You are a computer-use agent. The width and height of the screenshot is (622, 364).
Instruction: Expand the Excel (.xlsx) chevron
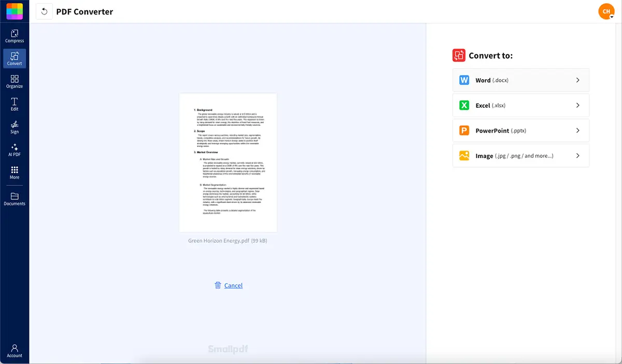[577, 105]
